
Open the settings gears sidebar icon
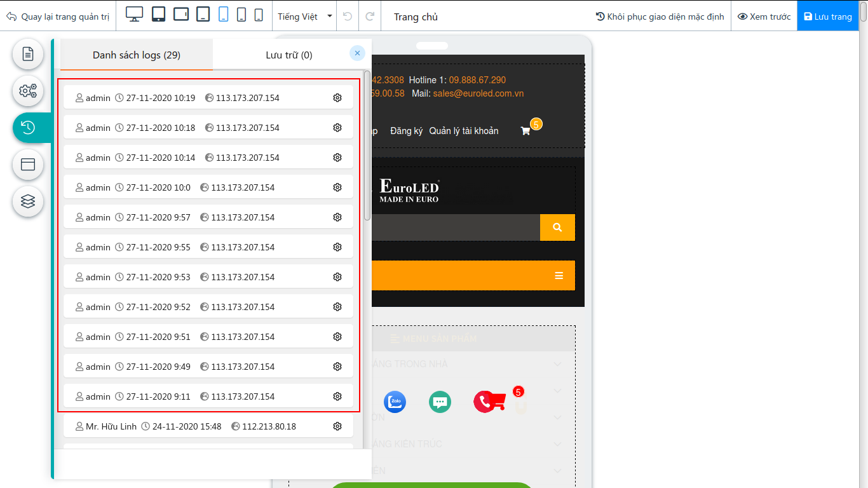28,91
